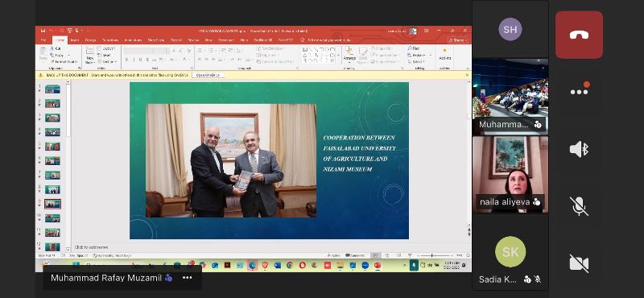Switch to the Animations tab
Image resolution: width=644 pixels, height=298 pixels.
(133, 40)
